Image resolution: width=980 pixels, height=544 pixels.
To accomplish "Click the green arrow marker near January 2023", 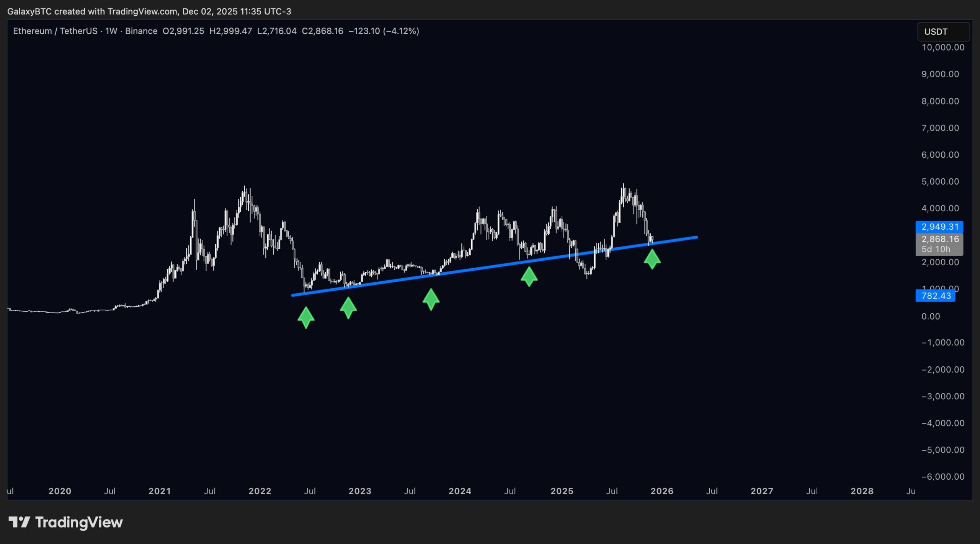I will [348, 307].
